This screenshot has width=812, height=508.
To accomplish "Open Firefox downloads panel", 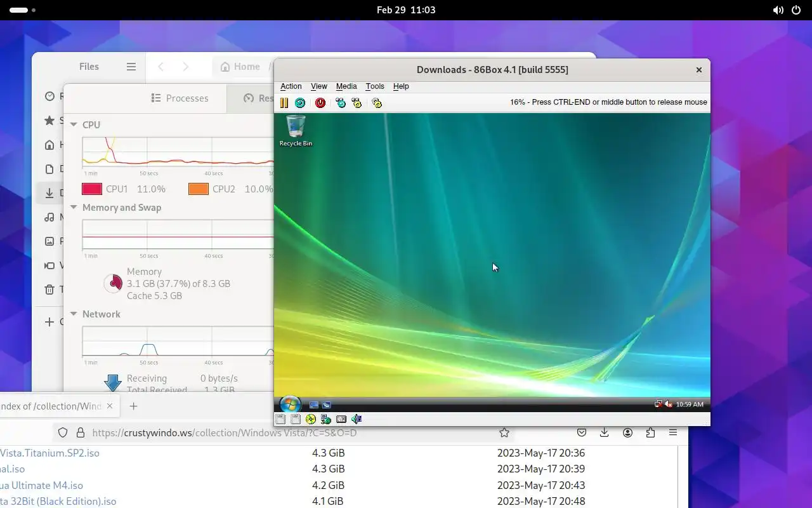I will point(605,432).
